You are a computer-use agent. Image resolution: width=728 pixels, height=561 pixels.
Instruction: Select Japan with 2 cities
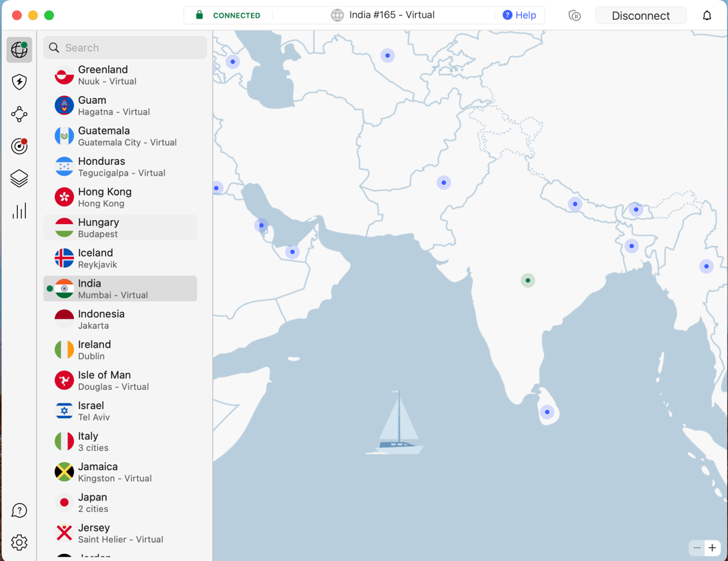[120, 503]
